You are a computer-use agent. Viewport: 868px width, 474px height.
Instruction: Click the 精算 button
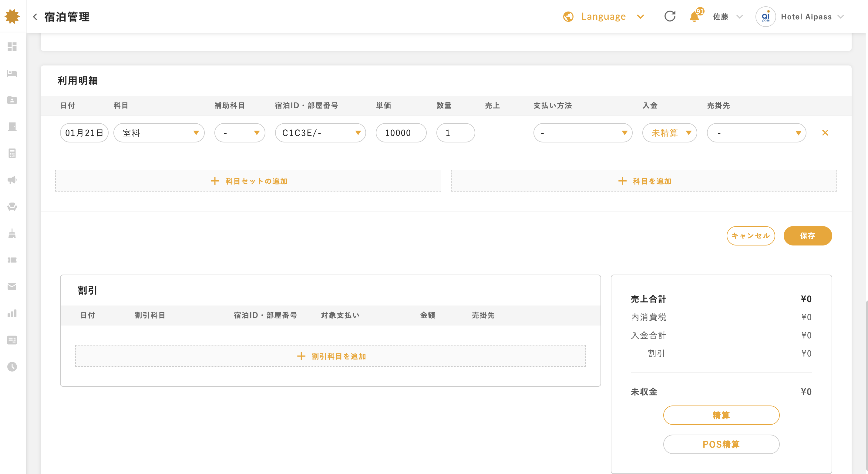point(722,415)
